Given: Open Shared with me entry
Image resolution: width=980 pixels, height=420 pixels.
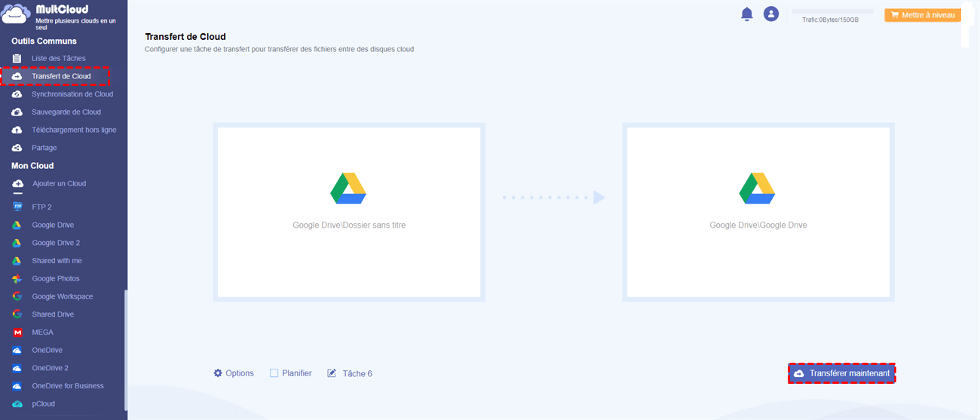Looking at the screenshot, I should pyautogui.click(x=57, y=261).
